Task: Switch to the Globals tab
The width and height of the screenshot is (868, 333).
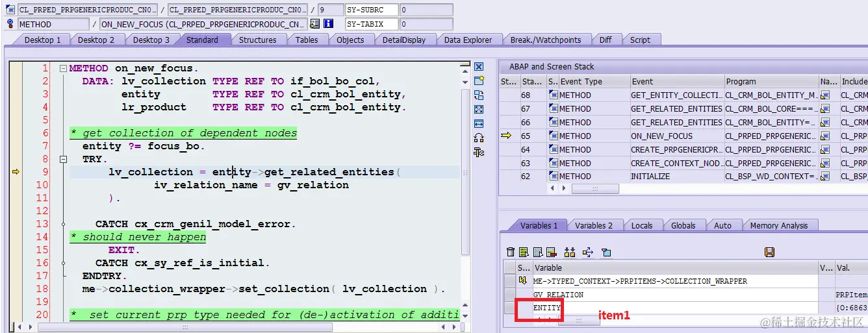Action: [683, 225]
